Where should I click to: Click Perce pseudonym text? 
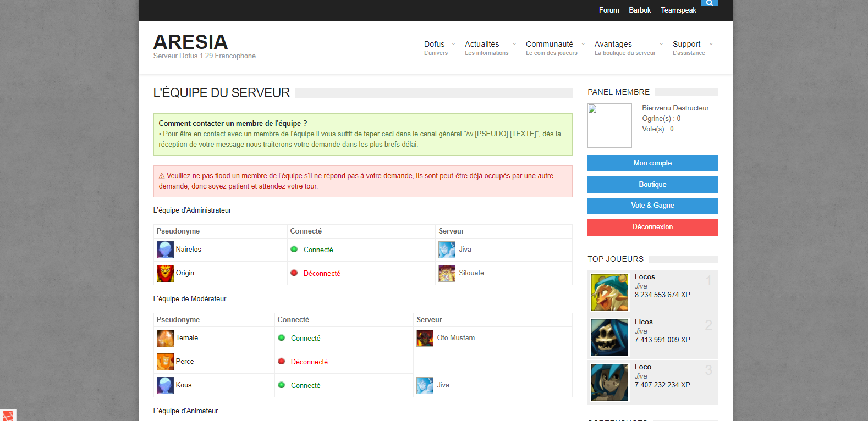coord(185,362)
